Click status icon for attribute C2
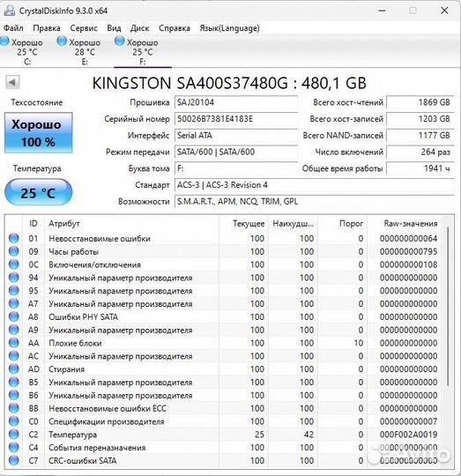 point(13,434)
